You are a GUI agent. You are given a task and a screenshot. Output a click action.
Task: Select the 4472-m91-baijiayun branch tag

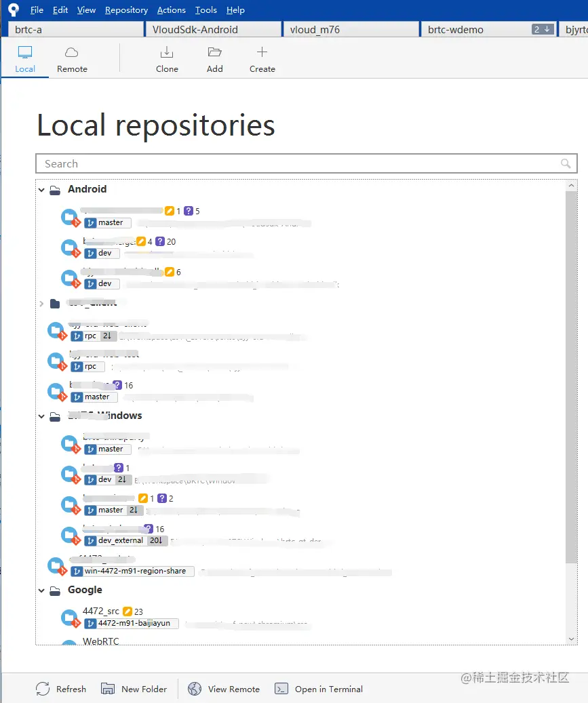click(131, 623)
